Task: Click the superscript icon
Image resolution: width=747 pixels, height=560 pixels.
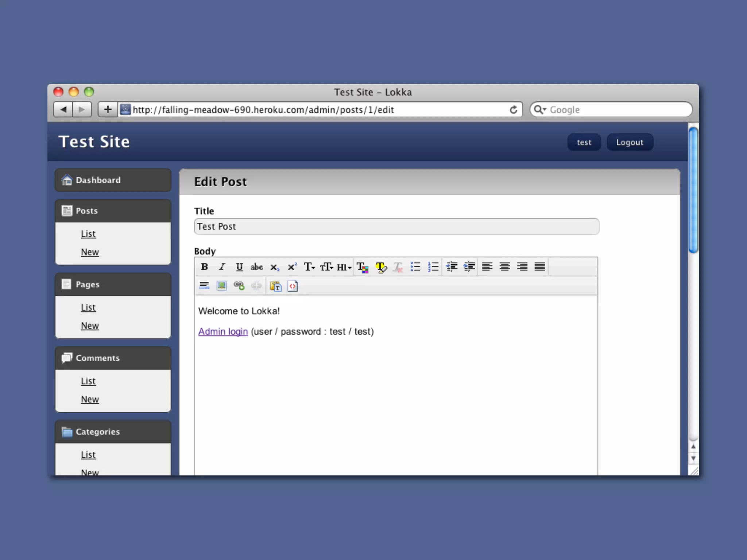Action: (292, 267)
